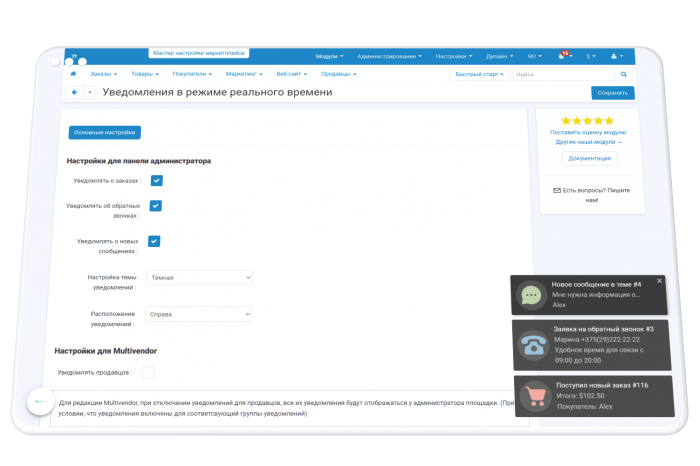This screenshot has height=466, width=700.
Task: Open Продавцы menu
Action: (338, 74)
